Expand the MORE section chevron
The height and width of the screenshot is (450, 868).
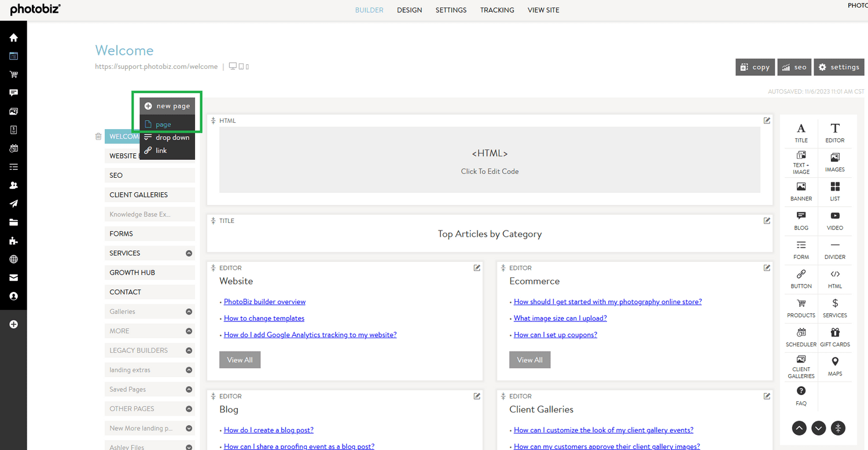coord(189,331)
